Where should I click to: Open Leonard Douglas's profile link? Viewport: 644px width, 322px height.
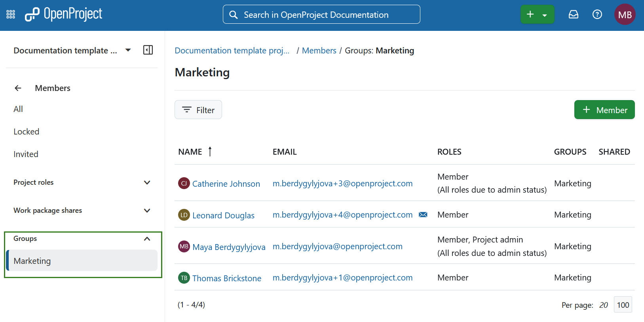coord(223,215)
